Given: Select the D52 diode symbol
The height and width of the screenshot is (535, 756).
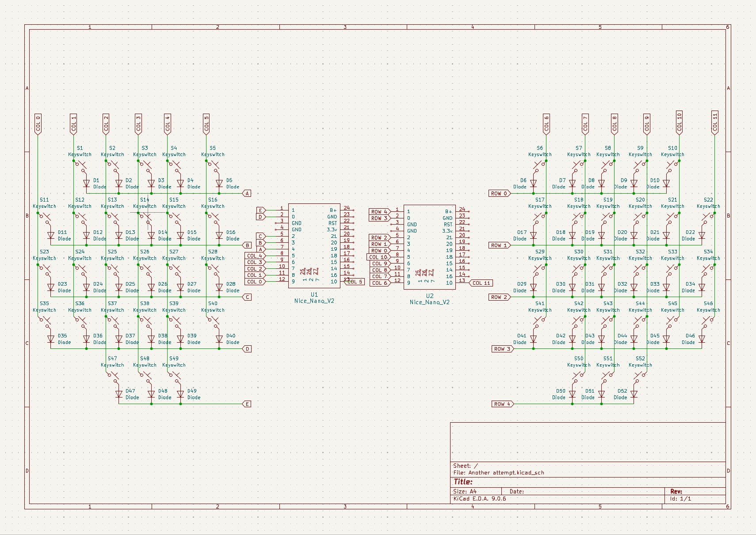Looking at the screenshot, I should pos(634,394).
